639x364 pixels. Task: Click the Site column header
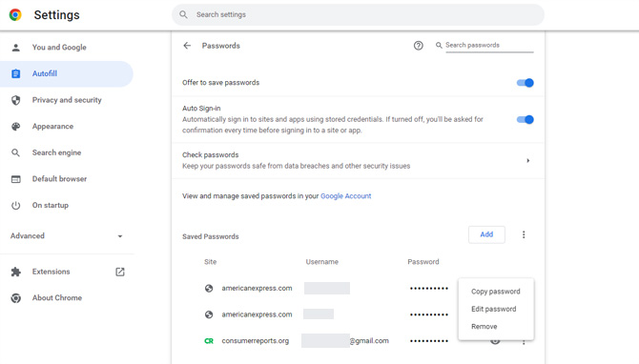pos(210,262)
